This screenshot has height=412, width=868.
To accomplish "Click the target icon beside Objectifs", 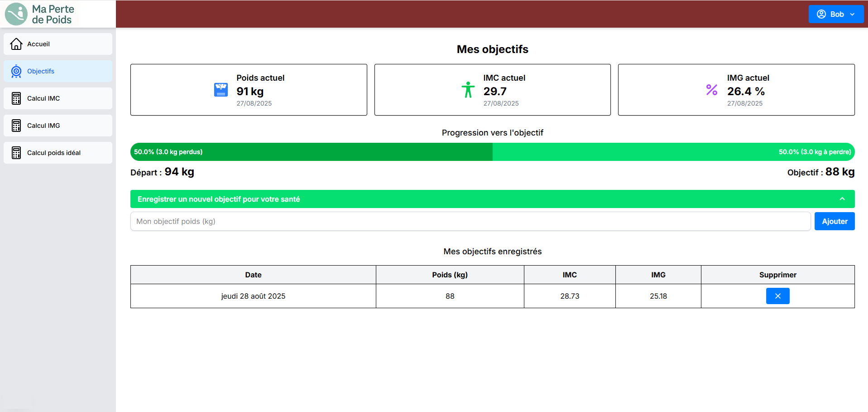I will click(x=16, y=71).
